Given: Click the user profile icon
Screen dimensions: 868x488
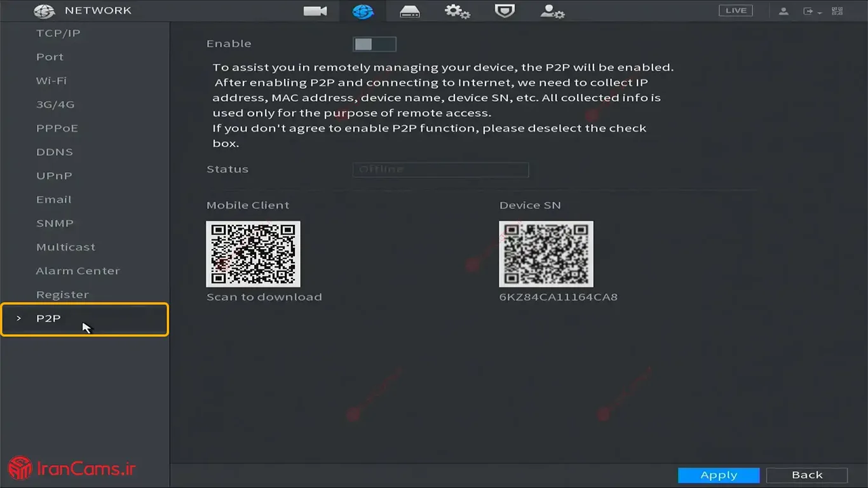Looking at the screenshot, I should pyautogui.click(x=783, y=11).
